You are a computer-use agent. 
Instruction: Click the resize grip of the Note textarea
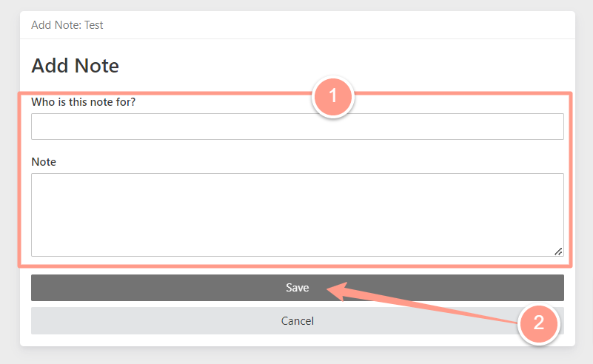click(558, 252)
